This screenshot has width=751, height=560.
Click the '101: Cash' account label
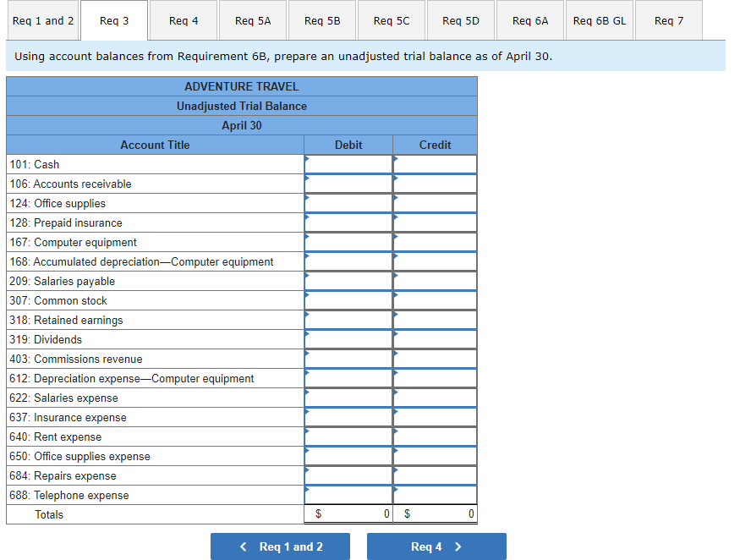tap(35, 164)
